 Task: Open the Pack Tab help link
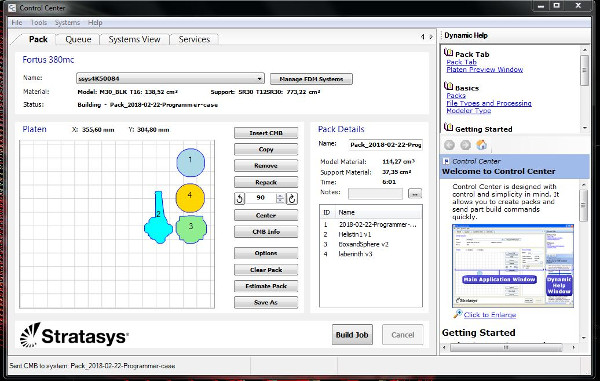(461, 62)
